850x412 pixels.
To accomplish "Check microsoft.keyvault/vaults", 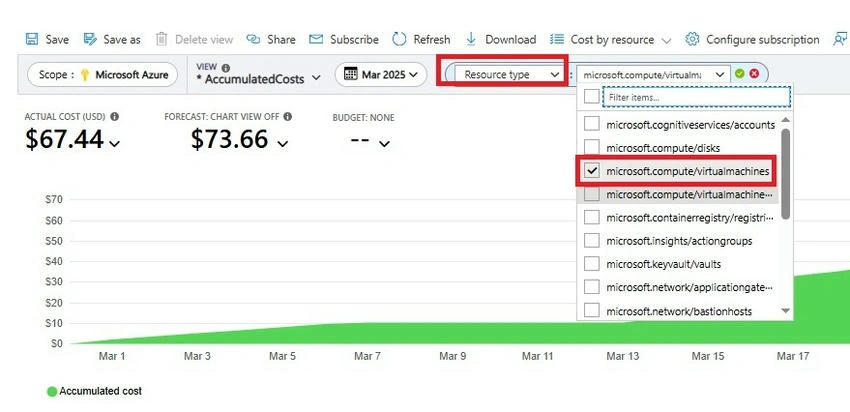I will [591, 264].
